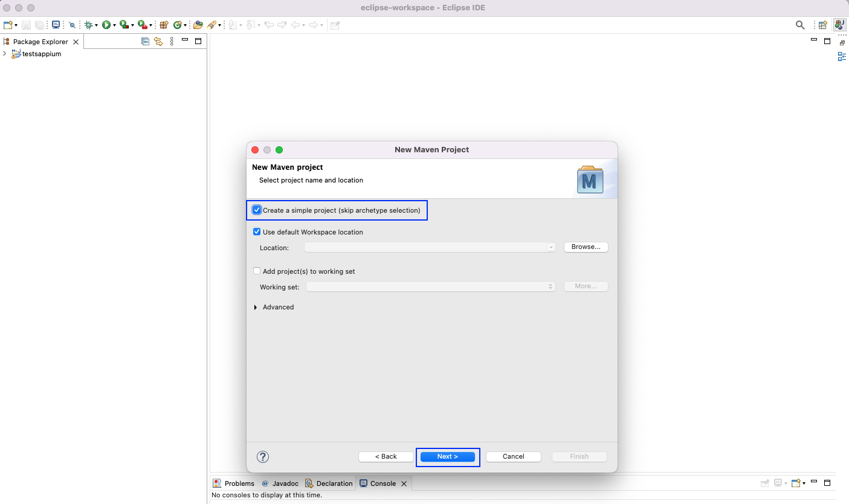Click the Pin Editor toolbar icon
The image size is (849, 504).
[x=335, y=25]
